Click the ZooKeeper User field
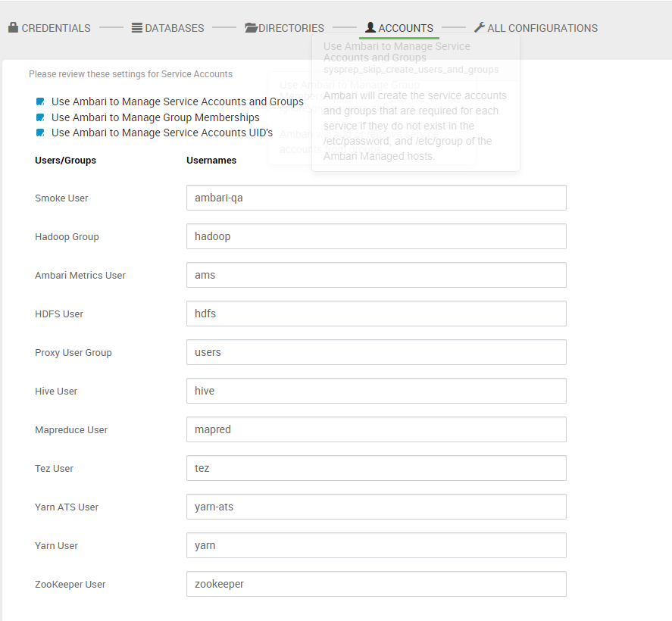 [x=377, y=584]
